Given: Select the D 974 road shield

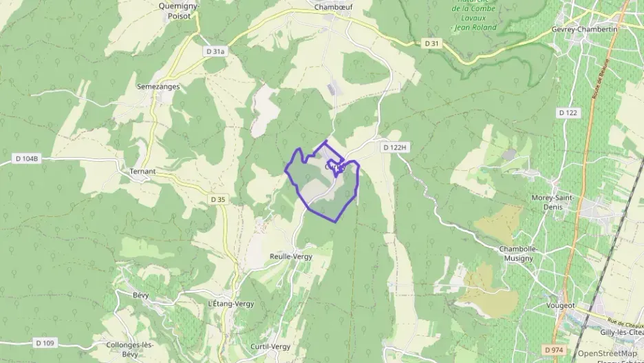Looking at the screenshot, I should pos(554,350).
